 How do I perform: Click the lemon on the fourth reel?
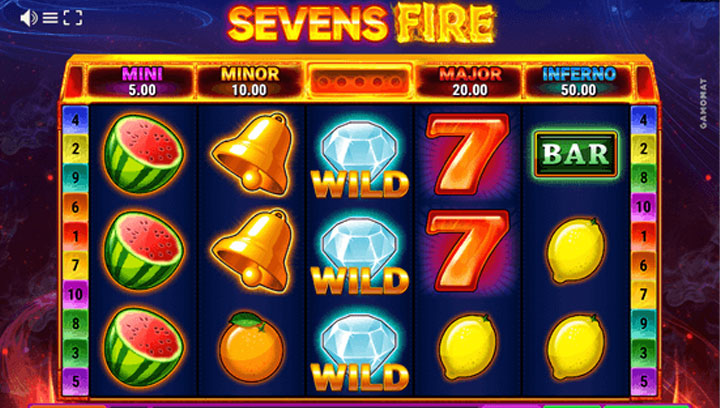(x=467, y=347)
